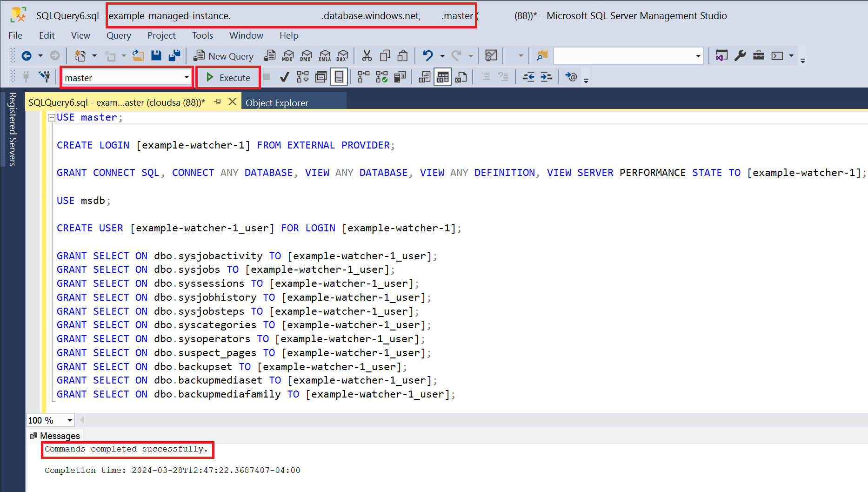Click the Specify Template Parameters icon

(x=571, y=77)
